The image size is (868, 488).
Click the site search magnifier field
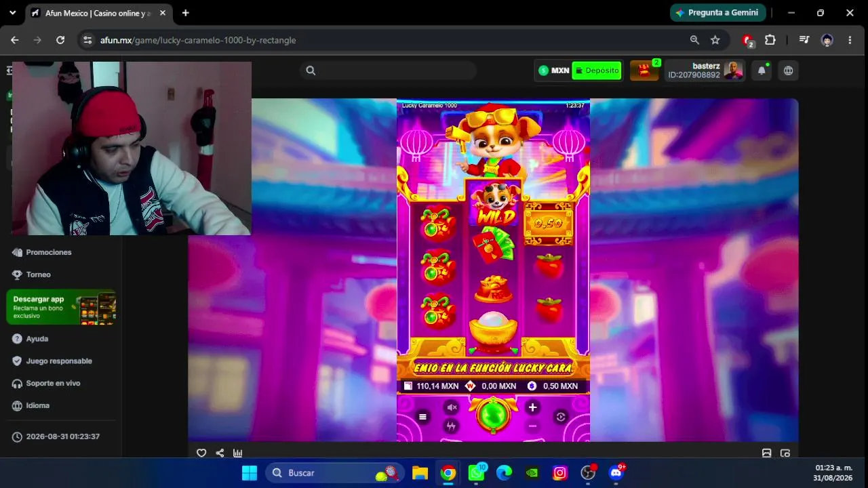pos(388,70)
